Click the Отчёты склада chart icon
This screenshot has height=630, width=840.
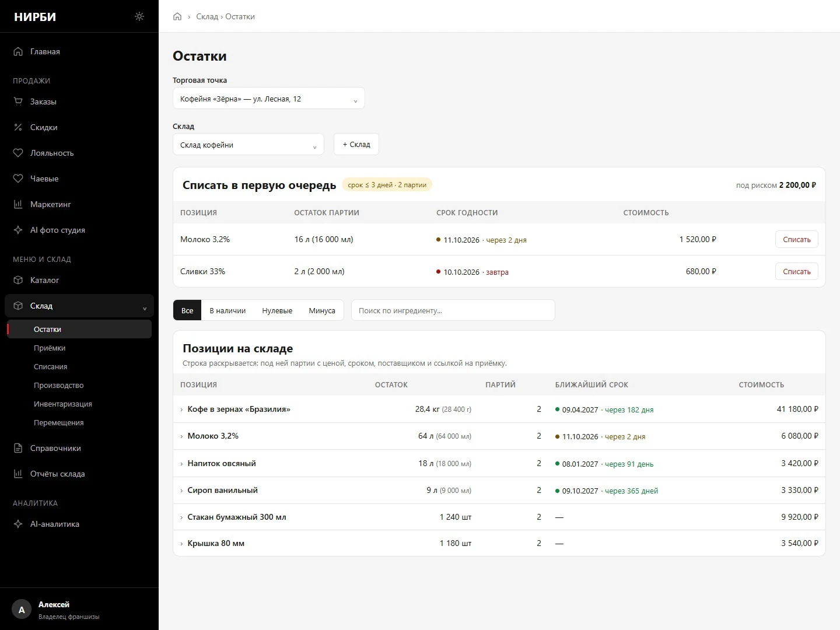[18, 474]
